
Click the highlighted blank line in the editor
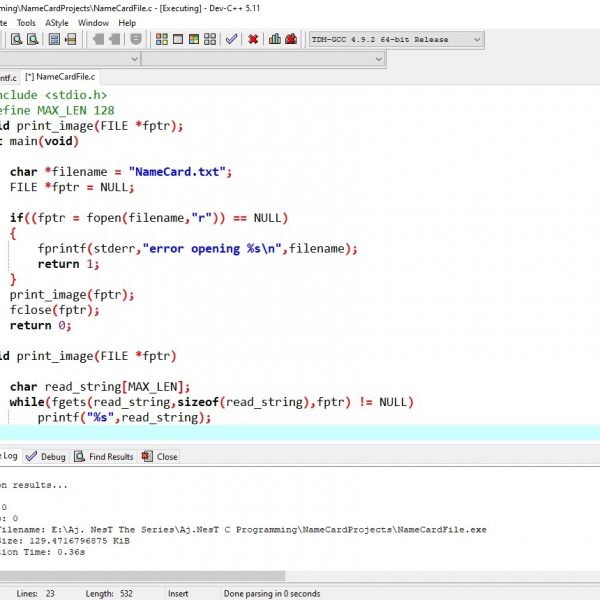[300, 433]
